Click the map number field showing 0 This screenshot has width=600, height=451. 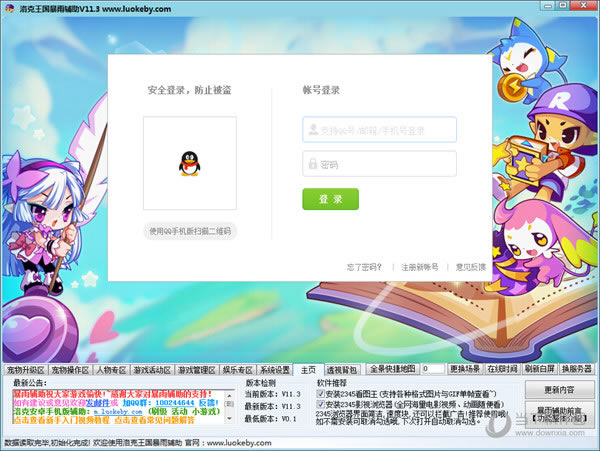(x=432, y=369)
